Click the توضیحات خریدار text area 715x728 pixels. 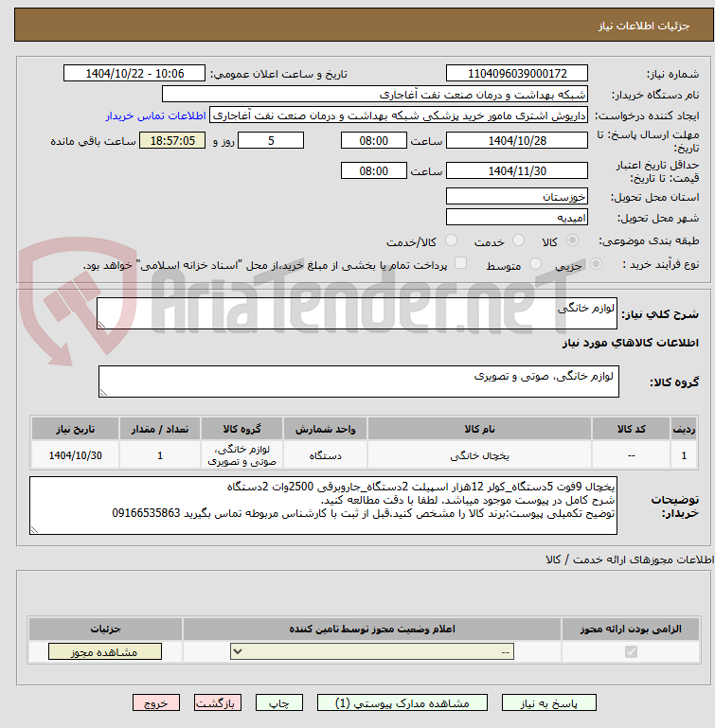click(x=323, y=506)
